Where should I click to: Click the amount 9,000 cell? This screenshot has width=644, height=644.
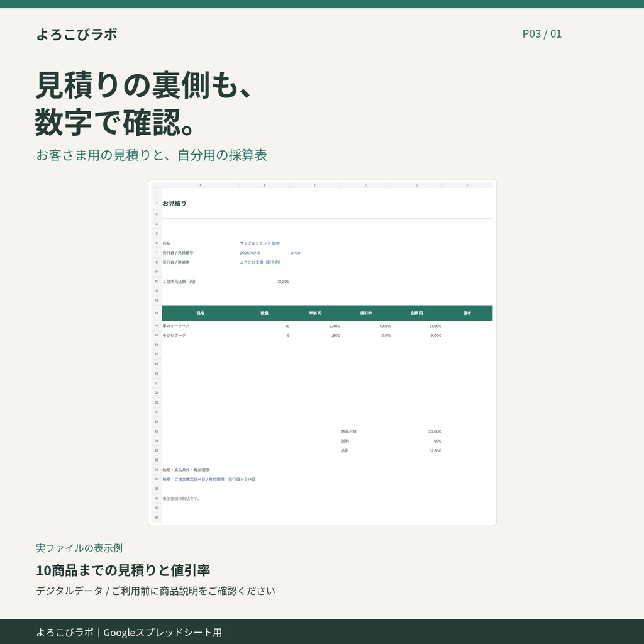click(436, 335)
